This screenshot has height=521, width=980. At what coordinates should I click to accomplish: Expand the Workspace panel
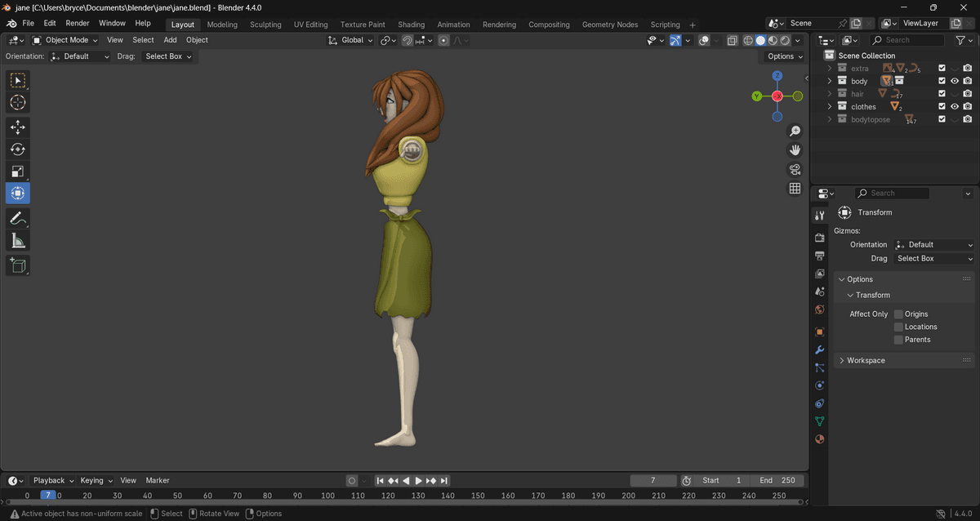[x=866, y=360]
